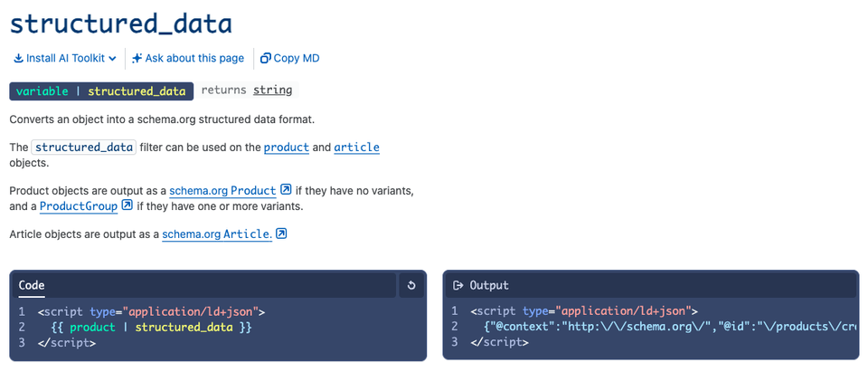The width and height of the screenshot is (868, 372).
Task: Click the output arrow icon beside Output
Action: [458, 285]
